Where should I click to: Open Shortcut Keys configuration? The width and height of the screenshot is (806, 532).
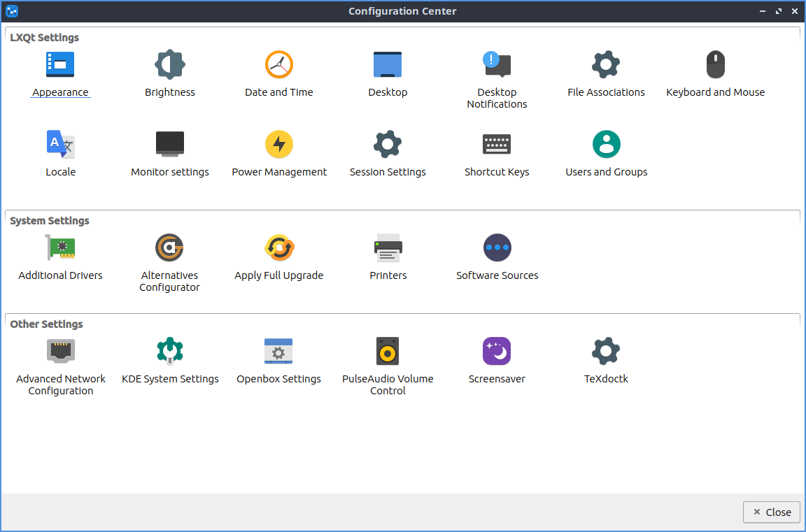pos(497,145)
